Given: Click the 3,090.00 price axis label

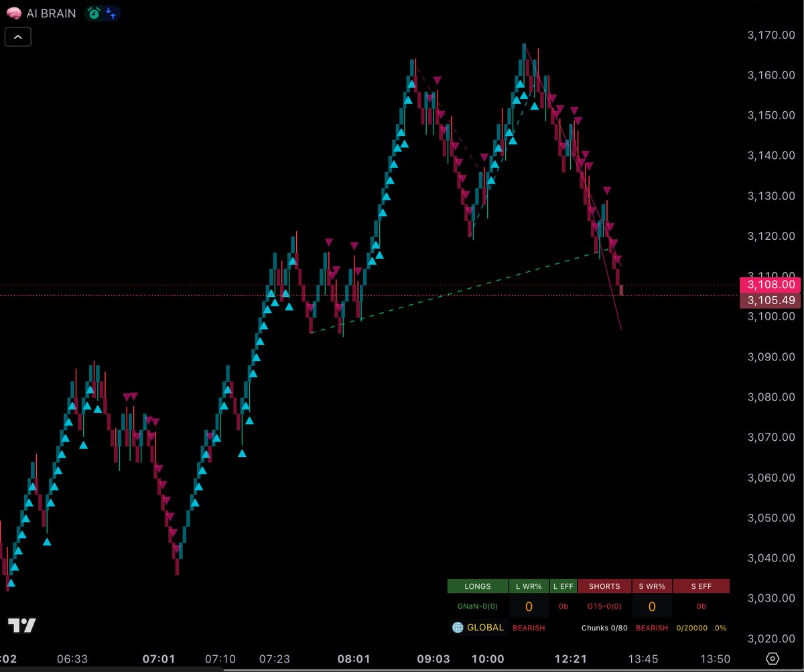Looking at the screenshot, I should tap(770, 356).
